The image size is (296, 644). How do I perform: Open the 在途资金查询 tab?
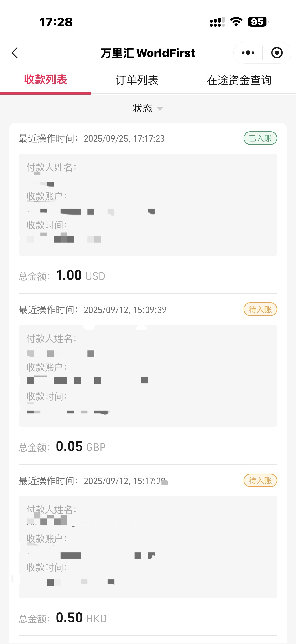tap(239, 80)
